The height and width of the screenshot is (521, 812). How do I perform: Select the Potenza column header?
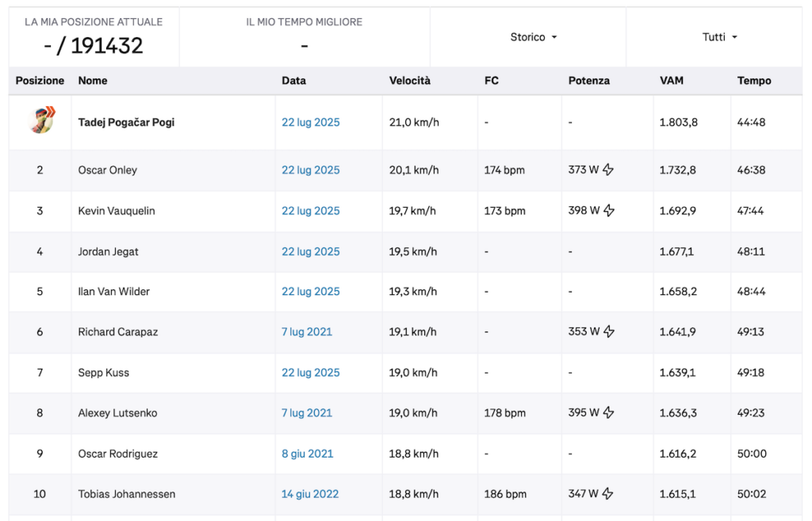tap(589, 81)
